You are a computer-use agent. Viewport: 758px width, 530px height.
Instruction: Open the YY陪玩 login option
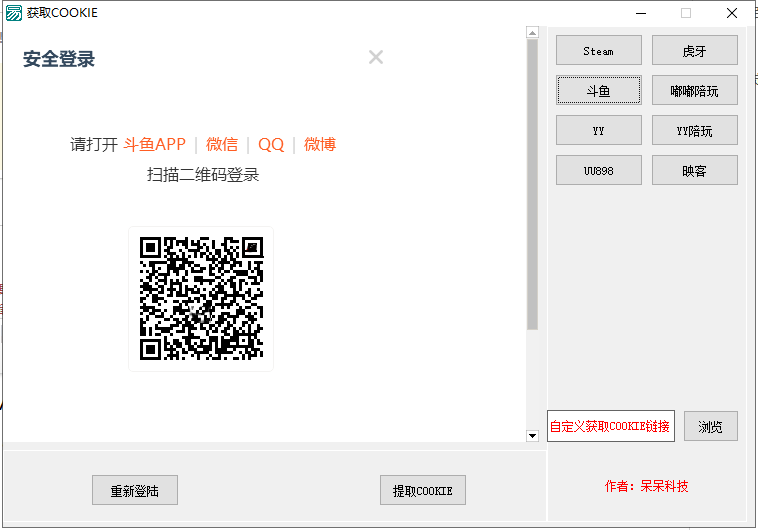pos(695,130)
